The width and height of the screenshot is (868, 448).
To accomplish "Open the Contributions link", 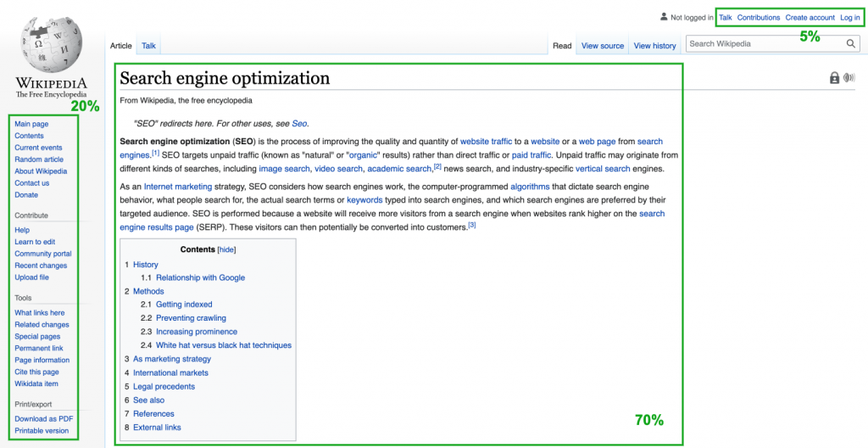I will 759,17.
